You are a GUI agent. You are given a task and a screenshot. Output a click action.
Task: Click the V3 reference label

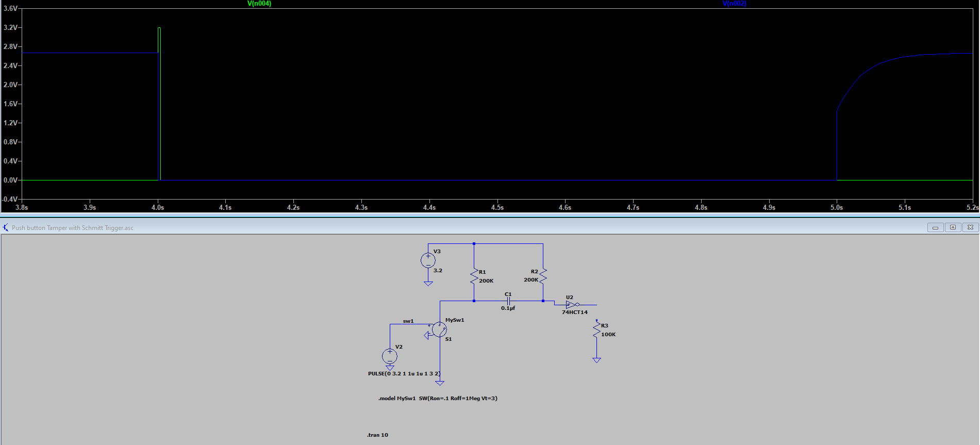tap(437, 251)
